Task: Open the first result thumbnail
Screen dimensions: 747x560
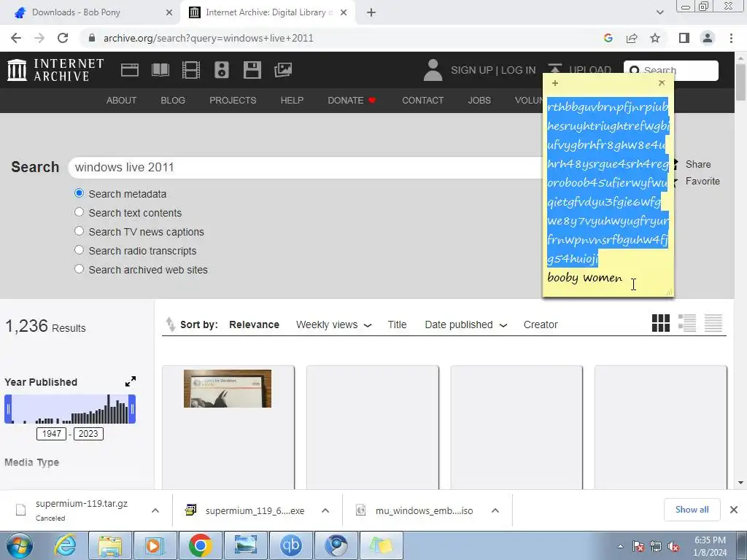Action: coord(228,388)
